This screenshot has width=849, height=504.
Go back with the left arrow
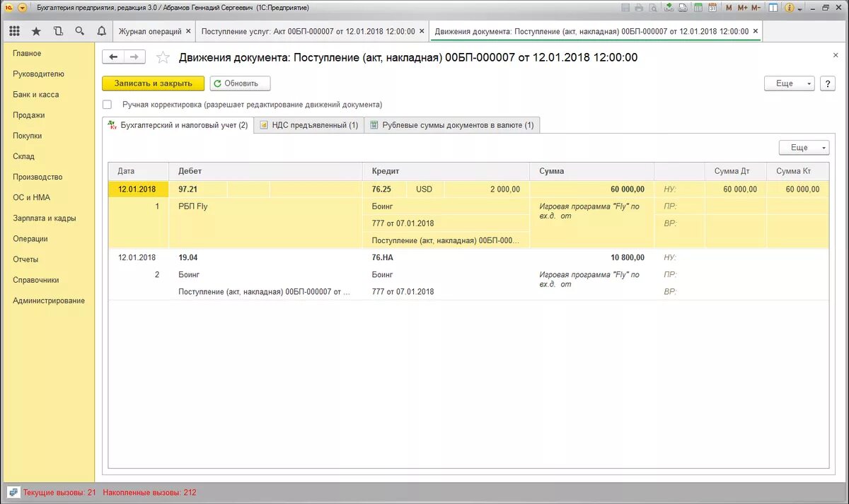[x=113, y=57]
